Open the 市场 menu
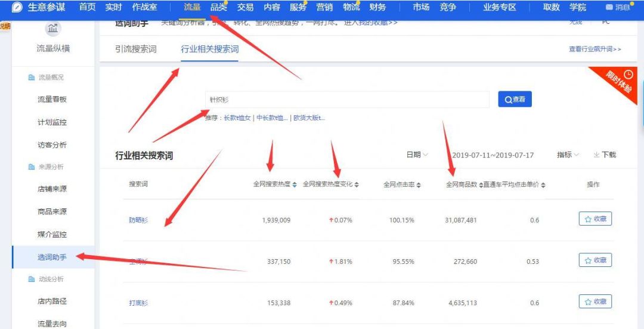 click(421, 7)
